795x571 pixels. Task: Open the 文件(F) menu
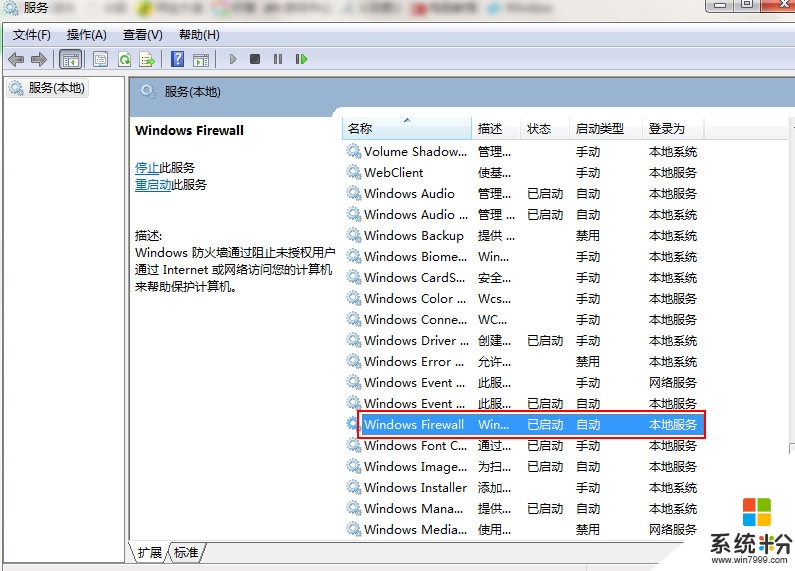click(x=31, y=35)
